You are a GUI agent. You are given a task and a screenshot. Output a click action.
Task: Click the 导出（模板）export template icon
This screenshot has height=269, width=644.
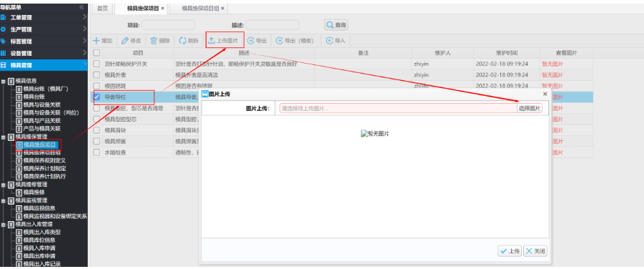pos(279,41)
